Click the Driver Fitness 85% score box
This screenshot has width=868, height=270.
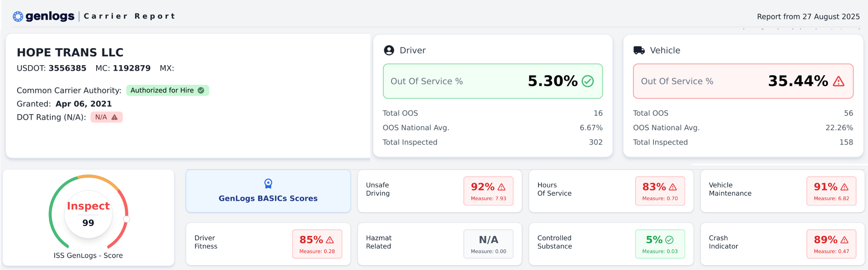(317, 244)
